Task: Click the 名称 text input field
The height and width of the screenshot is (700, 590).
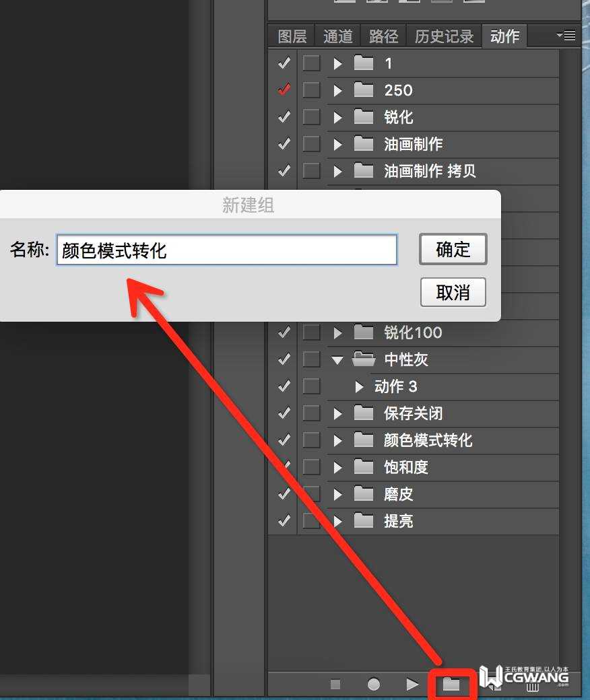Action: (x=227, y=250)
